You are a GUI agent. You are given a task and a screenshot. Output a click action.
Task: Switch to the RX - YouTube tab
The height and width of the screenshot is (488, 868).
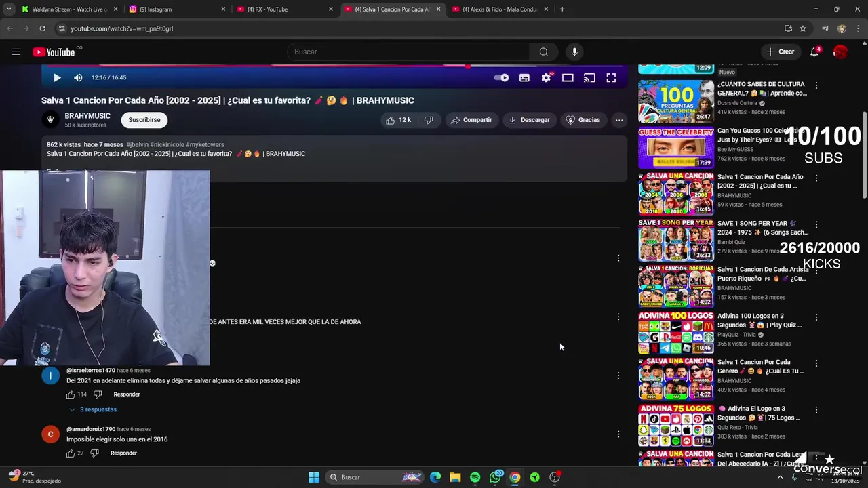coord(285,9)
